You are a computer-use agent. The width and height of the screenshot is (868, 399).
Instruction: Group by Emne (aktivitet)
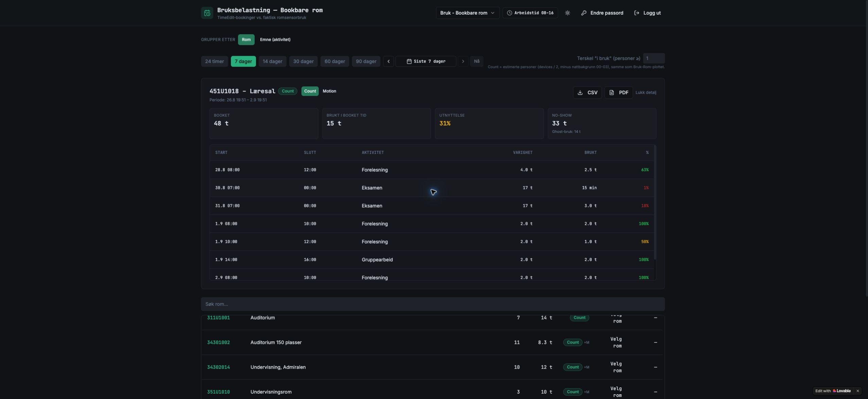(x=275, y=40)
